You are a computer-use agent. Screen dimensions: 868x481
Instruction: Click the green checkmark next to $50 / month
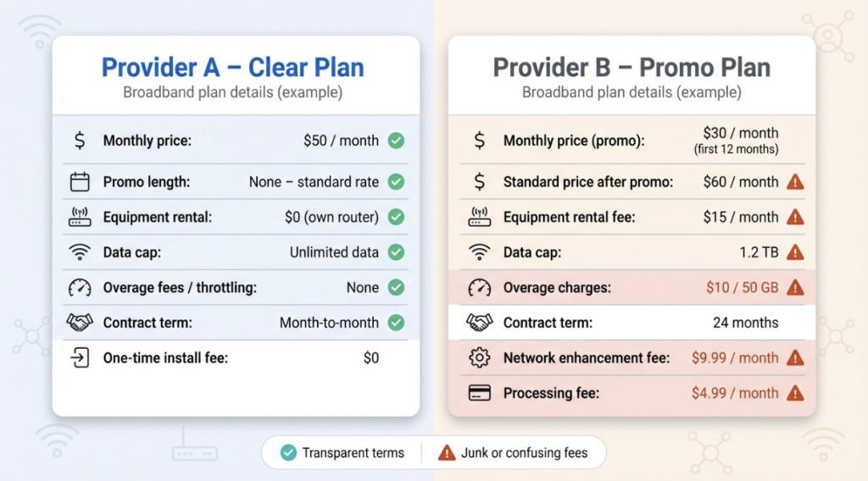tap(396, 141)
